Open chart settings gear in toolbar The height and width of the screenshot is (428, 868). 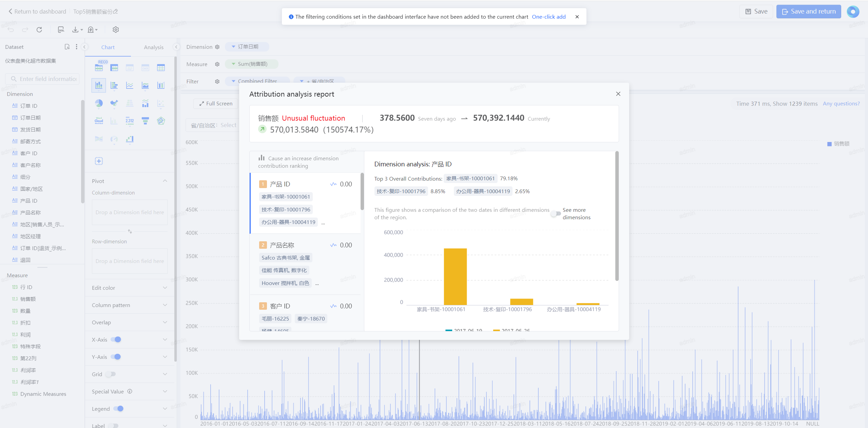coord(116,30)
